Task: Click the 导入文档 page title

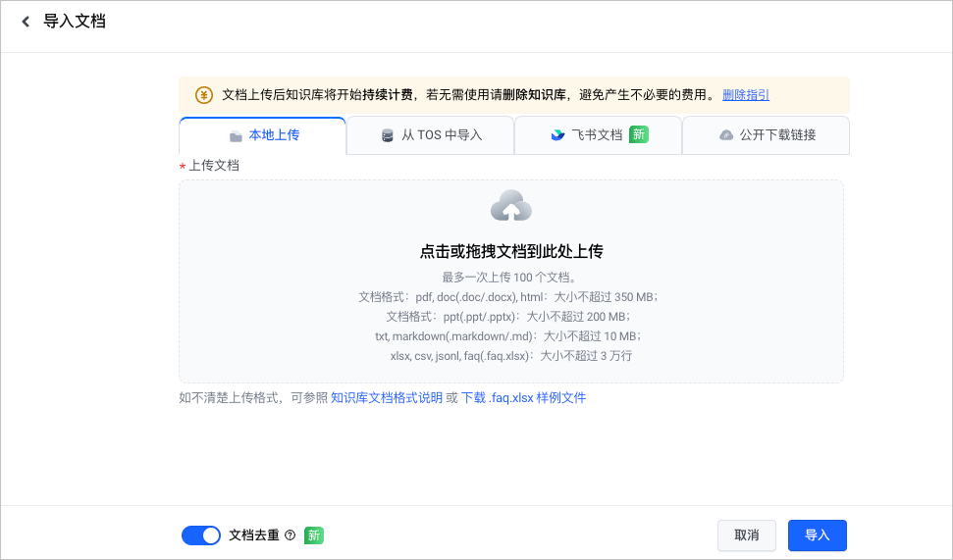Action: (75, 22)
